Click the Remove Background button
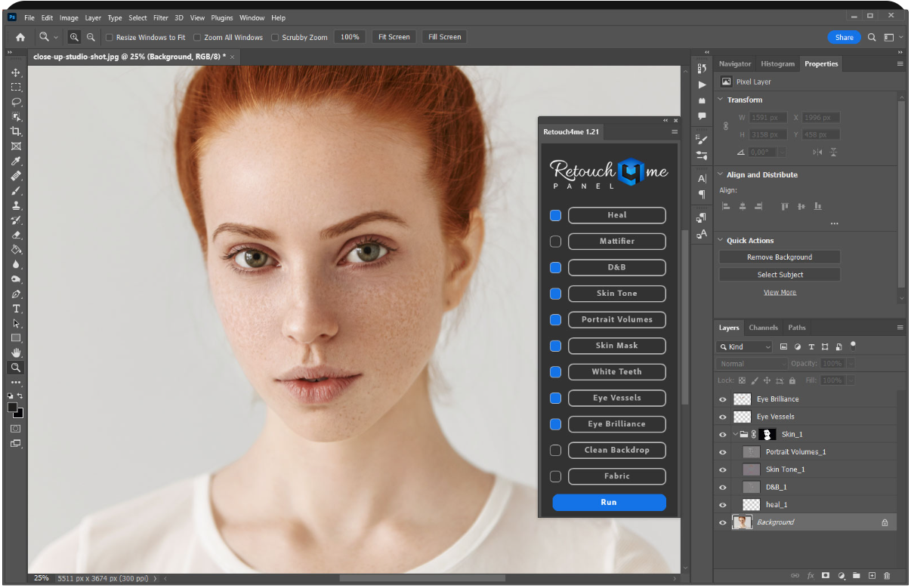The image size is (911, 588). pyautogui.click(x=780, y=257)
